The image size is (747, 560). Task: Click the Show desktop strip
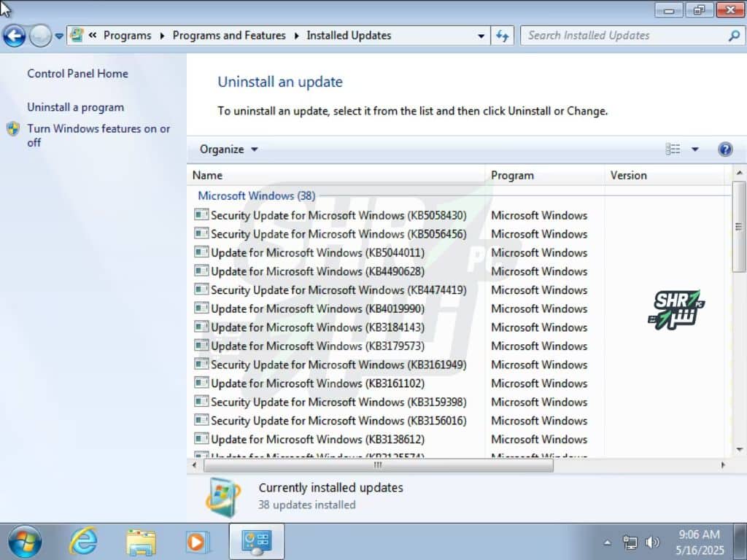[741, 542]
